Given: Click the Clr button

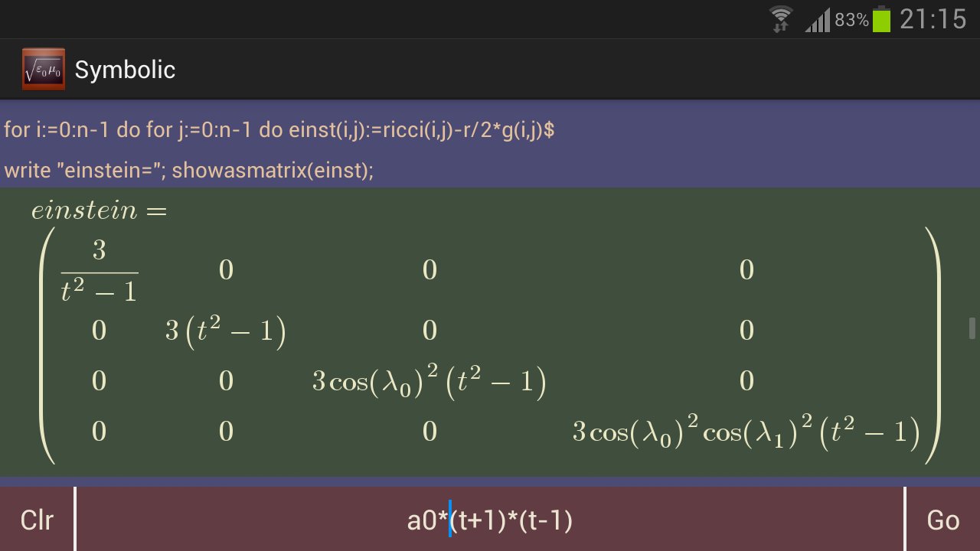Looking at the screenshot, I should (x=37, y=520).
